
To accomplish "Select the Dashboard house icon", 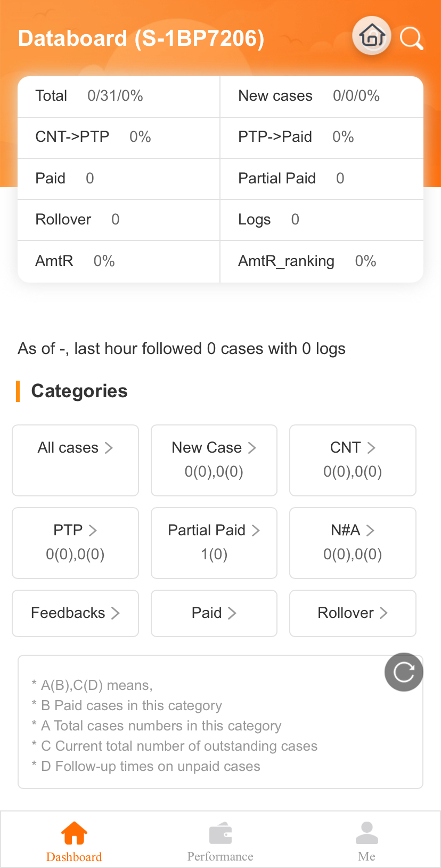I will click(74, 833).
